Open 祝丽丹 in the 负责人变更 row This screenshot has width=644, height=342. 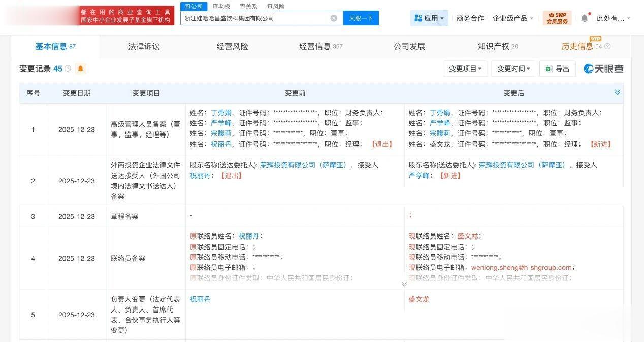200,300
